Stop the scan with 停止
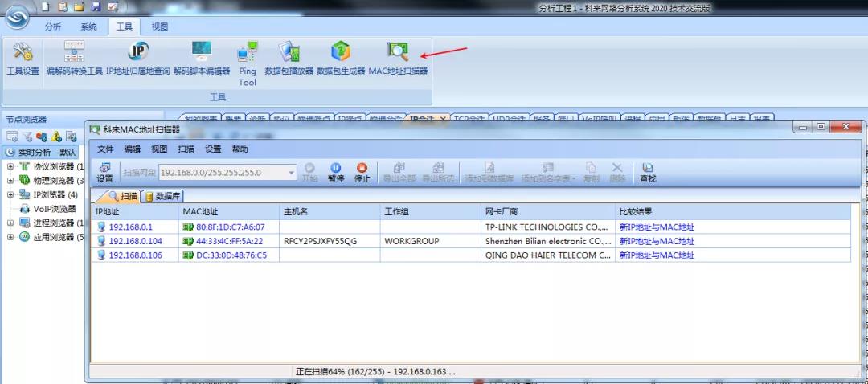Image resolution: width=868 pixels, height=384 pixels. click(x=362, y=173)
